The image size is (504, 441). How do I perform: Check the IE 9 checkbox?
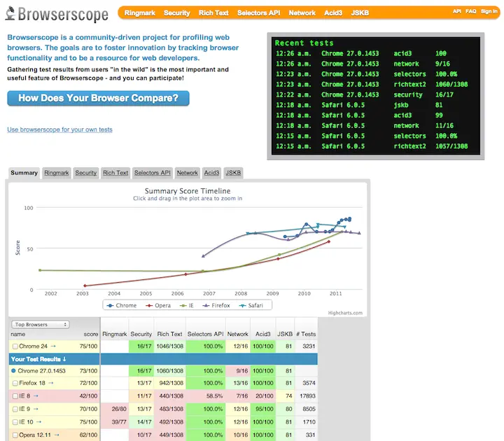tap(15, 409)
